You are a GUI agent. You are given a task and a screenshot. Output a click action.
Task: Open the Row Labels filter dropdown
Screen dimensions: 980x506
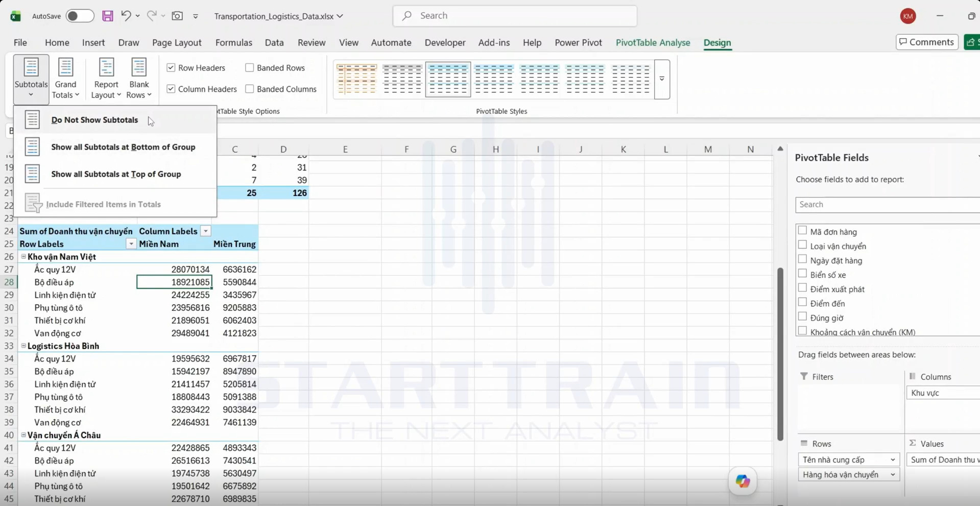(x=131, y=244)
